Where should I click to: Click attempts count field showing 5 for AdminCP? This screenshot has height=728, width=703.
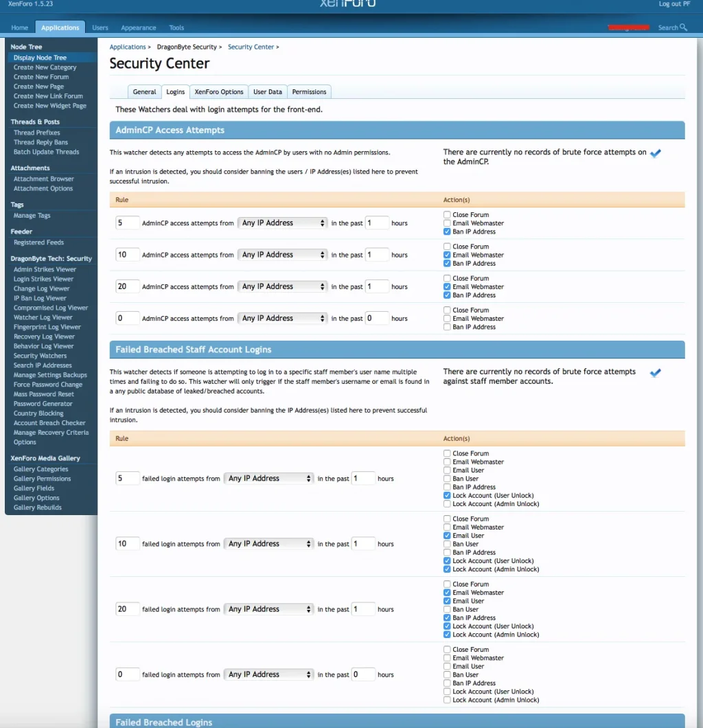pyautogui.click(x=127, y=223)
